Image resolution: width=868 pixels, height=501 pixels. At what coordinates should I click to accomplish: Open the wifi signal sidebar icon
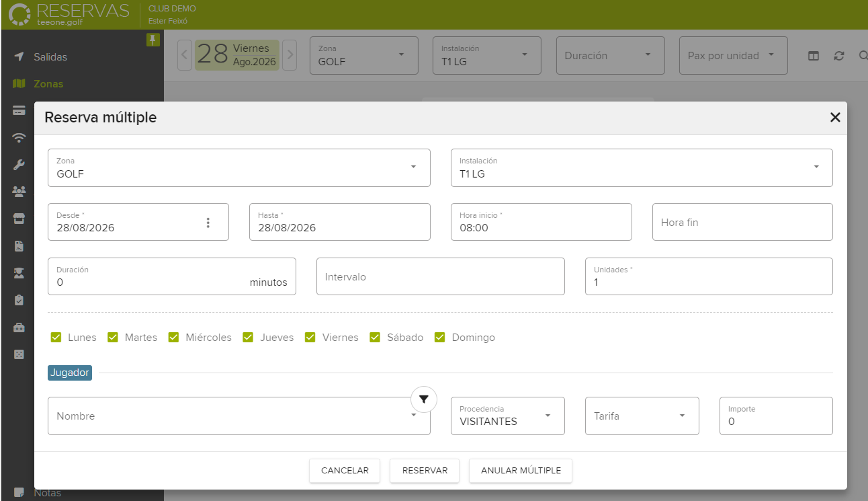coord(19,138)
